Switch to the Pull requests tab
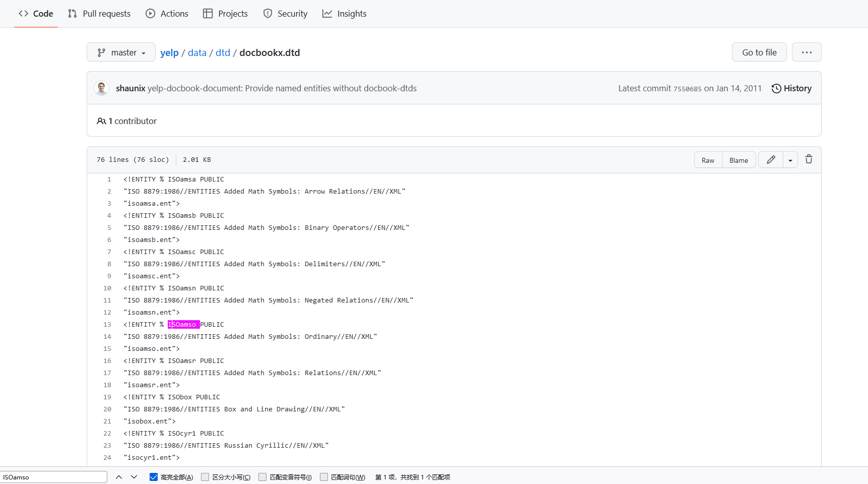Screen dimensions: 868x484 (x=99, y=14)
